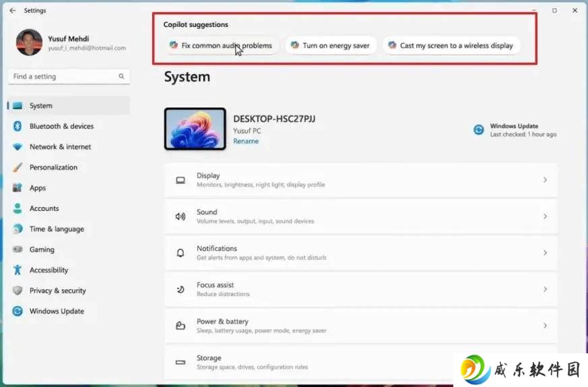Click the search magnifier icon
This screenshot has width=588, height=387.
coord(121,76)
